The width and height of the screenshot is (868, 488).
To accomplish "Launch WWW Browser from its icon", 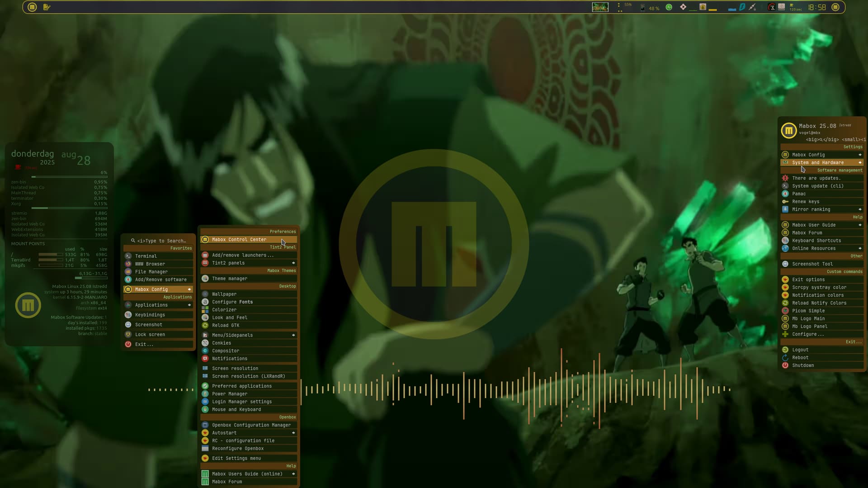I will pos(128,264).
